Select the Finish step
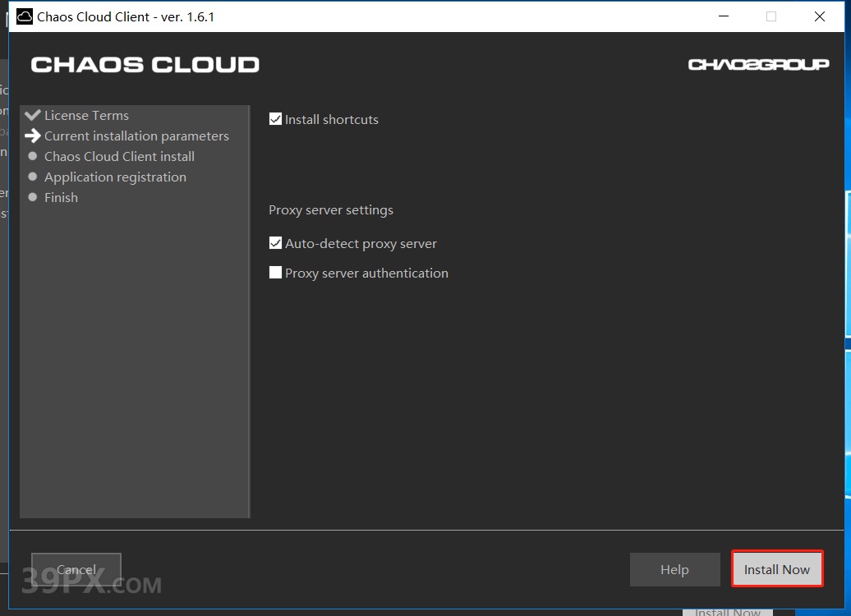 tap(61, 198)
